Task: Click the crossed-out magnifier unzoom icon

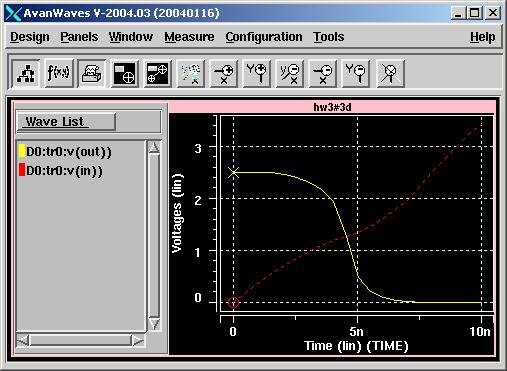Action: click(x=390, y=73)
